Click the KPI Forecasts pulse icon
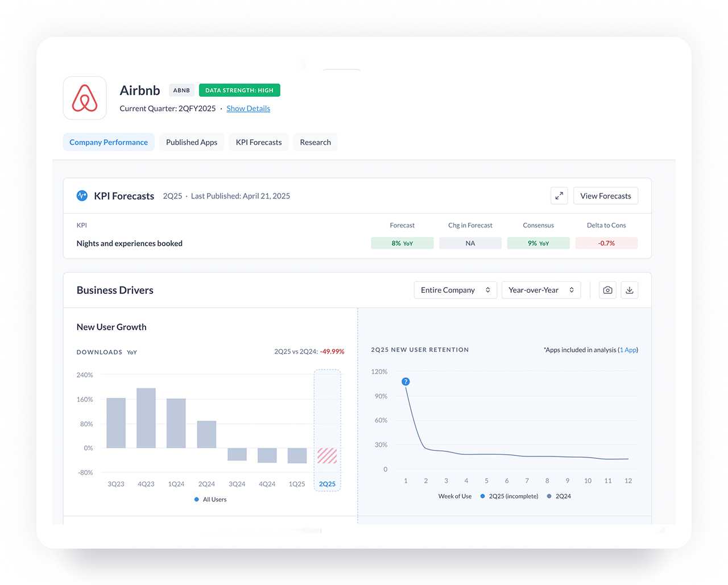Screen dimensions: 728x585 [82, 196]
